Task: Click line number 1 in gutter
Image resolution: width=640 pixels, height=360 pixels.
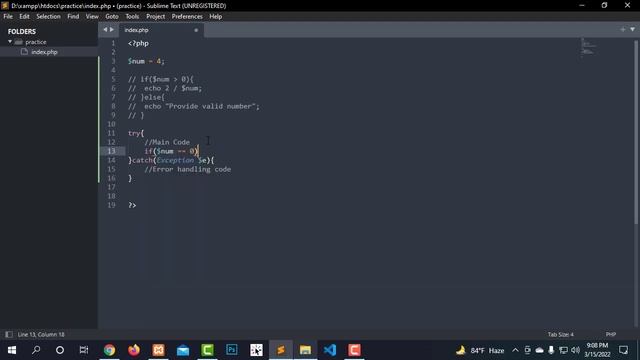Action: click(x=113, y=43)
